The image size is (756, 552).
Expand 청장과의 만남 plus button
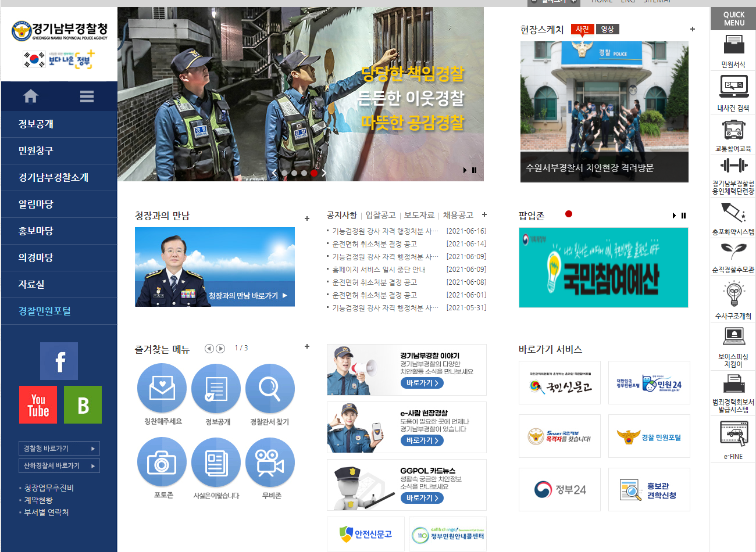307,219
